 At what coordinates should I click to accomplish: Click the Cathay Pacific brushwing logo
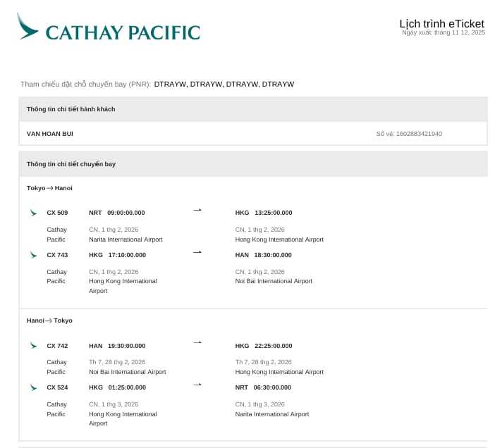(x=28, y=26)
